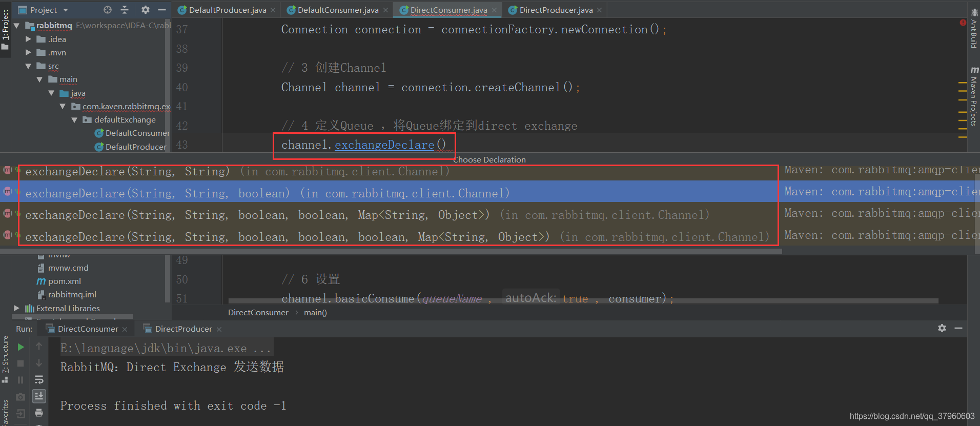The height and width of the screenshot is (426, 980).
Task: Click the stop process square icon
Action: tap(21, 363)
